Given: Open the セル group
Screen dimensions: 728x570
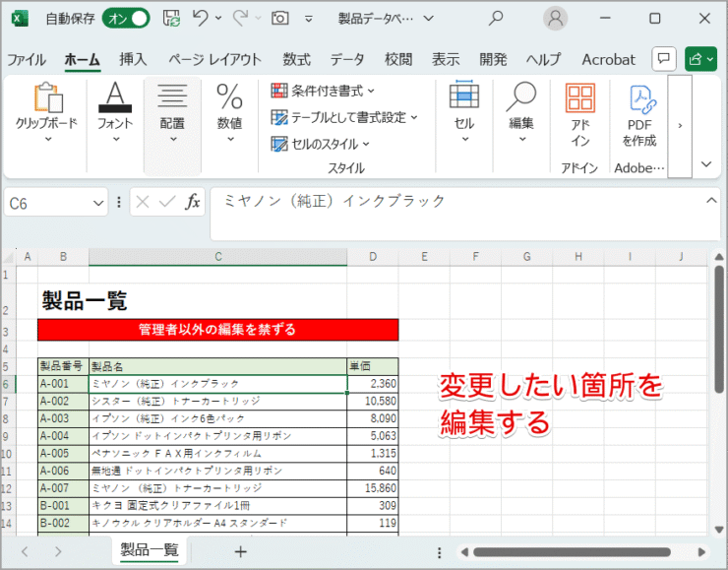Looking at the screenshot, I should (464, 111).
